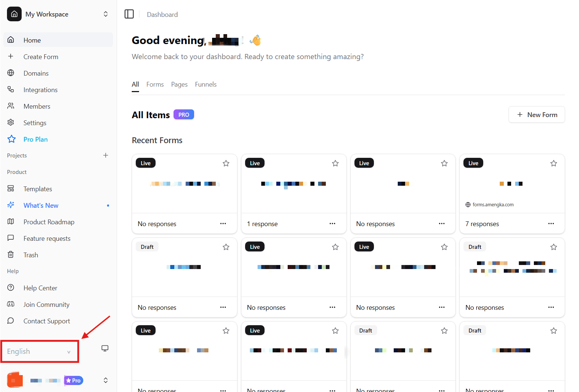The width and height of the screenshot is (579, 392).
Task: Click the Members people icon
Action: 11,106
